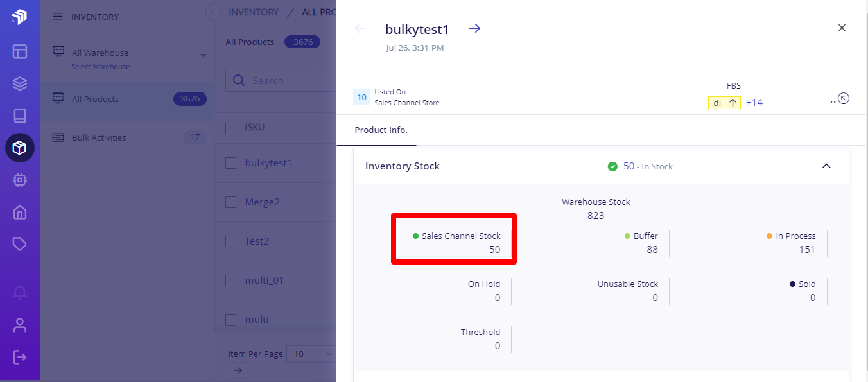Tick the multi_01 row checkbox

point(231,281)
